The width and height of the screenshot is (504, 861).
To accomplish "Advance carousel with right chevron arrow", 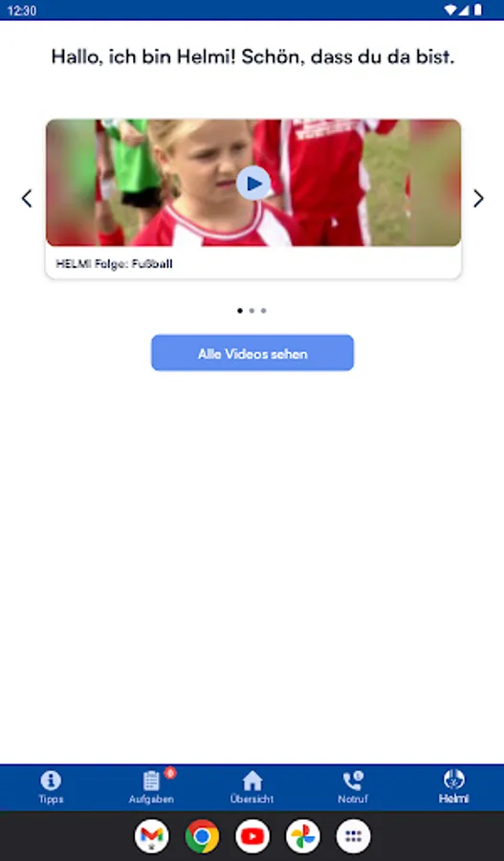I will (479, 198).
